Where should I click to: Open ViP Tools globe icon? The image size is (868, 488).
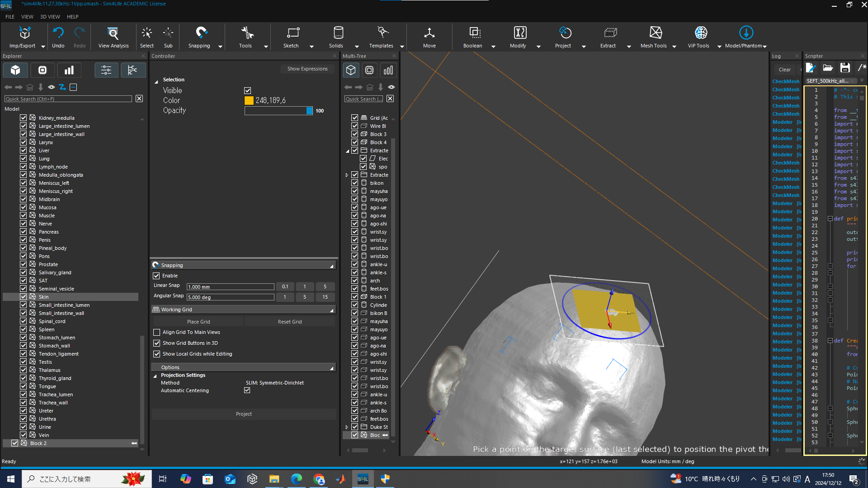pos(701,33)
